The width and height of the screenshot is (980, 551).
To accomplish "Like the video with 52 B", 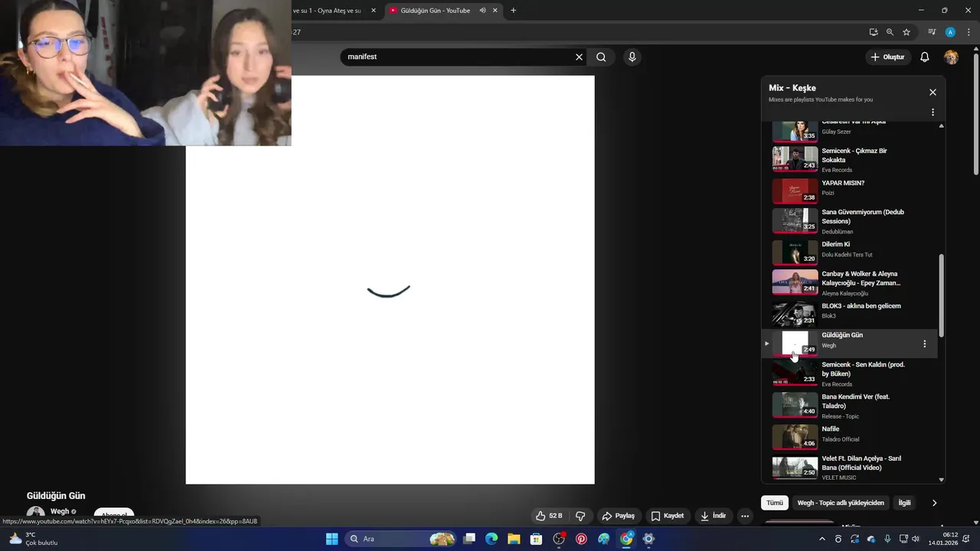I will pos(550,516).
